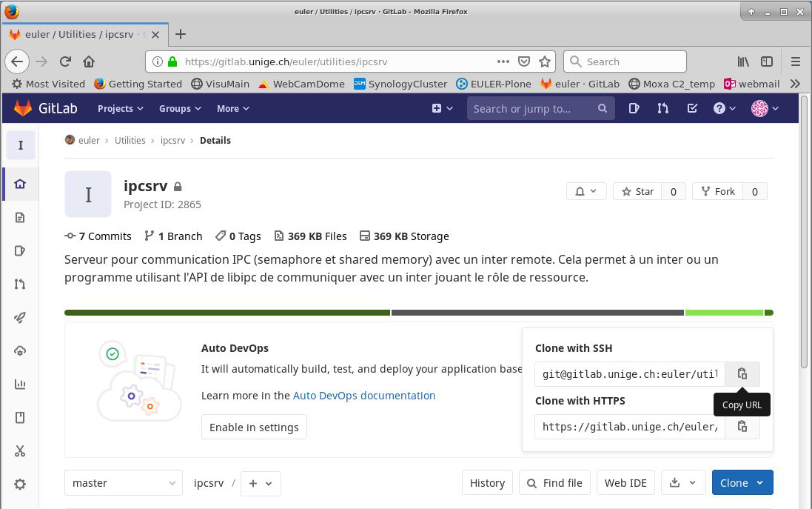812x509 pixels.
Task: Open Snippets scissors icon in sidebar
Action: tap(20, 450)
